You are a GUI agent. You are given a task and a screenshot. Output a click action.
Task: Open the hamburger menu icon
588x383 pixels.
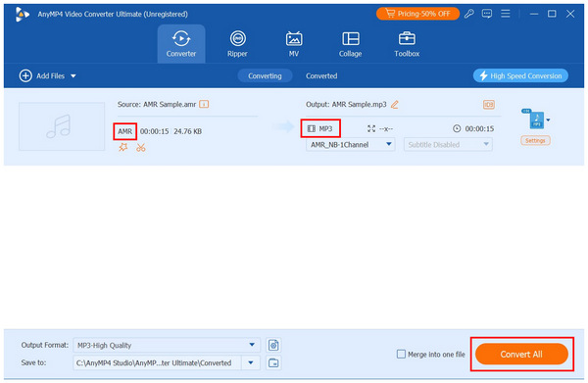pyautogui.click(x=506, y=14)
